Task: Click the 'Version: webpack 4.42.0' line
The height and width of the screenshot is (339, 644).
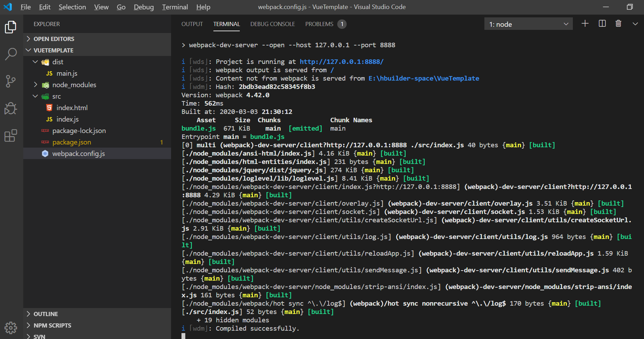Action: 225,95
